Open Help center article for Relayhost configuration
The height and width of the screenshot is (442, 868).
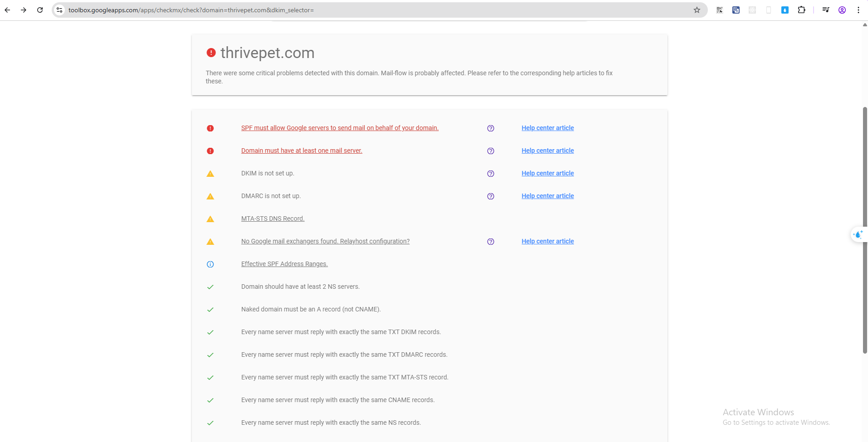coord(548,241)
